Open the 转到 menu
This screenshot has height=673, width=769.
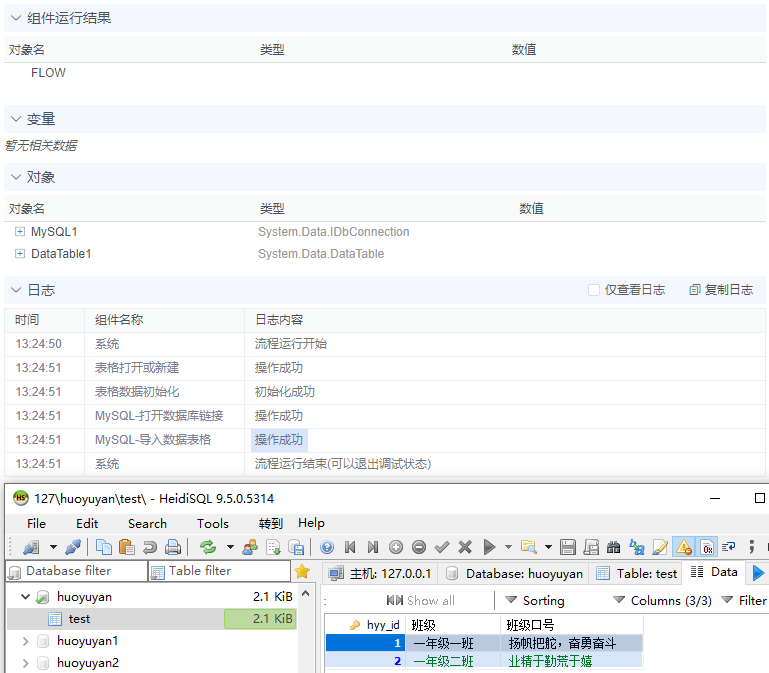pos(271,523)
